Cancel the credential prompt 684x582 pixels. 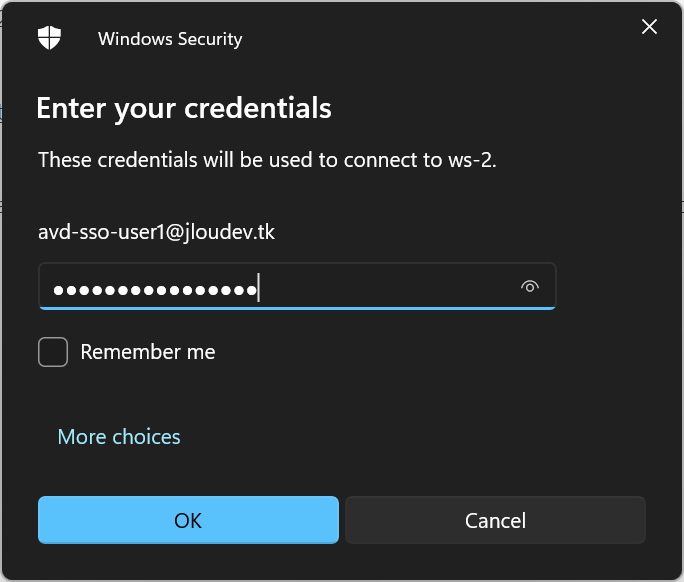(x=495, y=520)
